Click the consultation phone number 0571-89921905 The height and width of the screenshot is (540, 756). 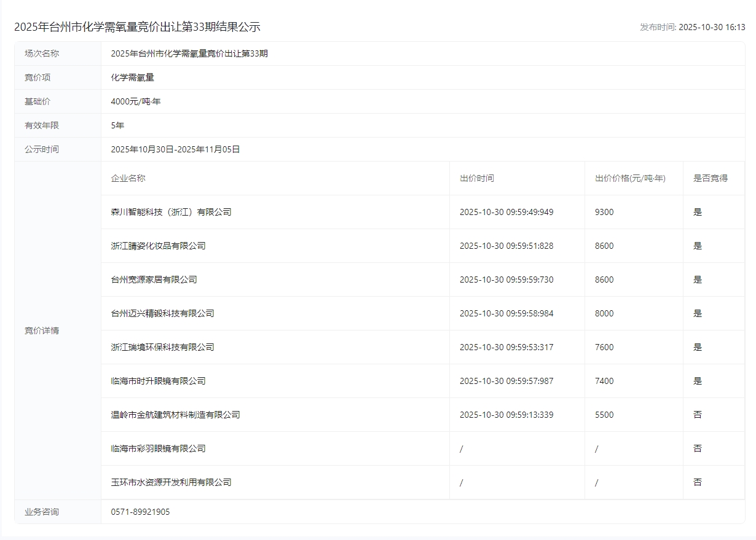140,512
